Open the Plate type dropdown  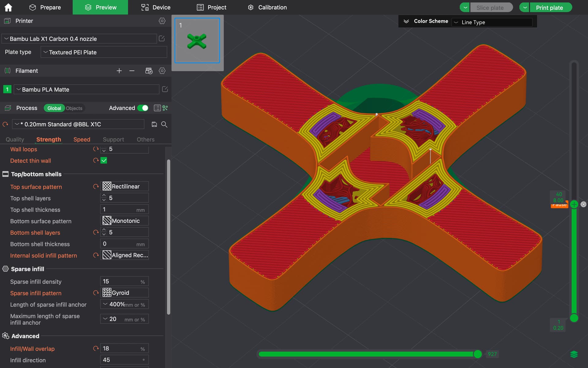[x=104, y=52]
